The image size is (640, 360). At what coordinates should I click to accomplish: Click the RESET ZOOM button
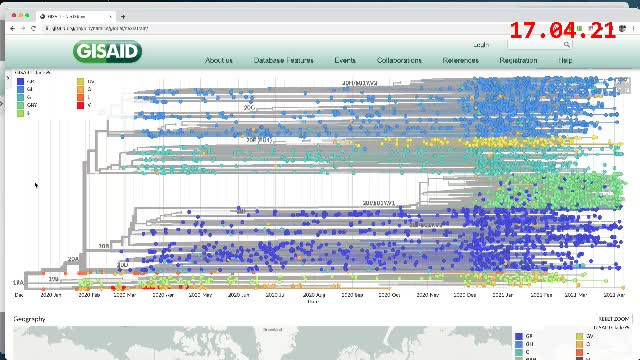613,319
